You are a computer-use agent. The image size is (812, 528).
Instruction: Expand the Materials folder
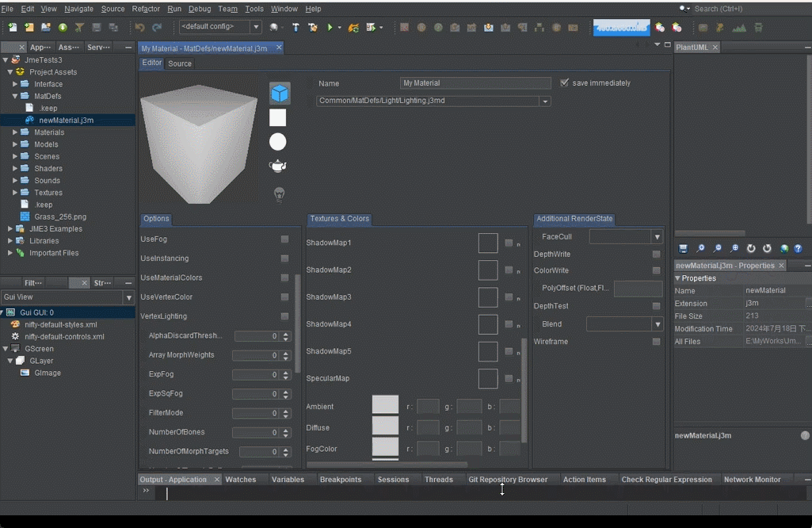[15, 132]
